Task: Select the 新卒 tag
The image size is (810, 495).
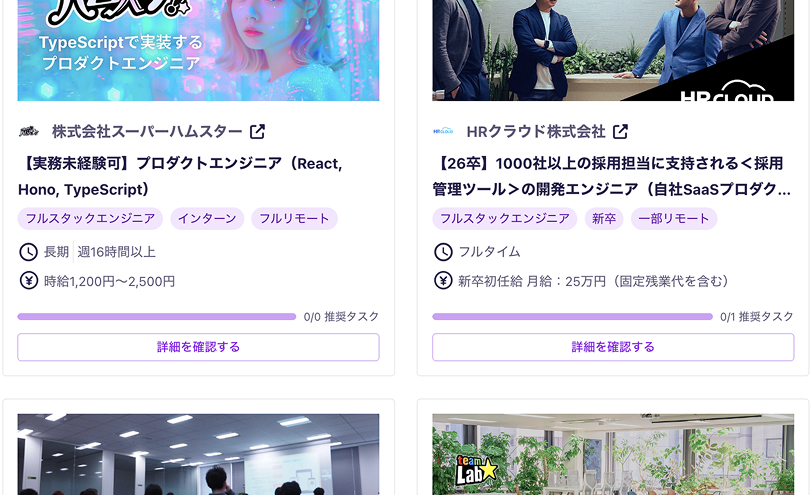Action: [604, 219]
